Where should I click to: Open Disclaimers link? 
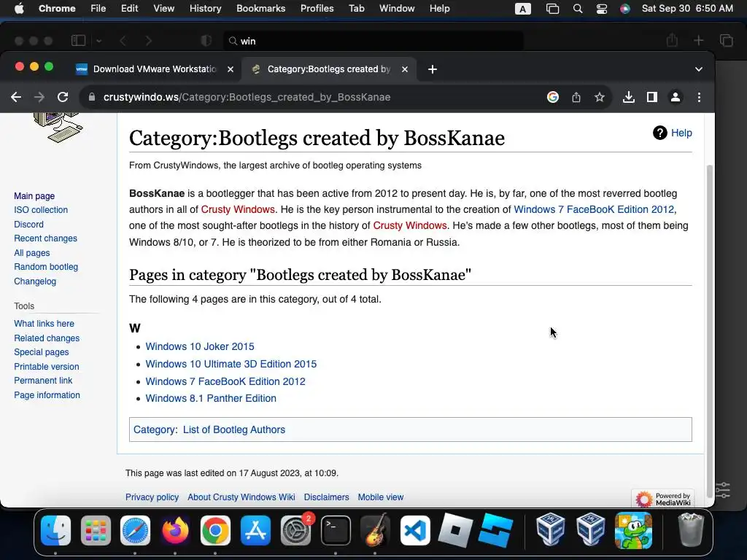[326, 497]
